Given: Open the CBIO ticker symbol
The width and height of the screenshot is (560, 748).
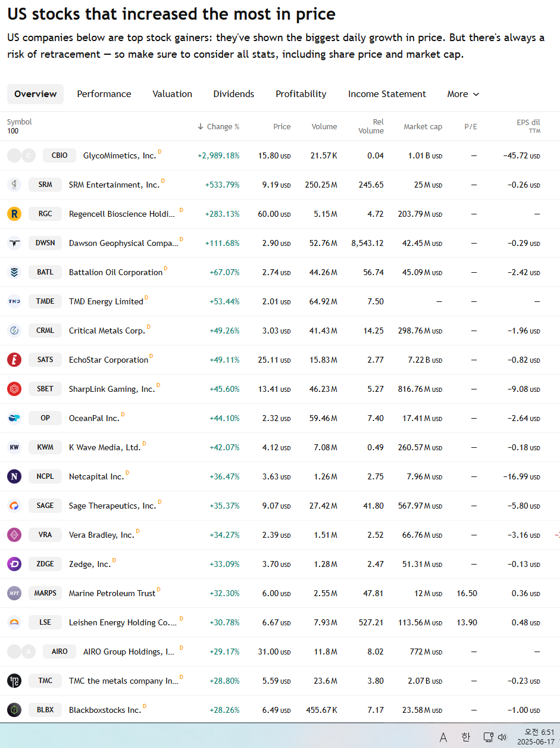Looking at the screenshot, I should coord(60,155).
